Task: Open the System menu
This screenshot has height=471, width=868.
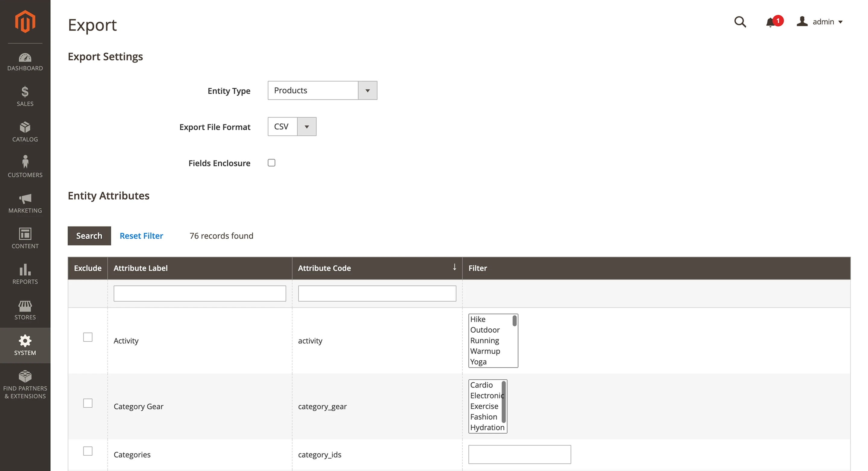Action: pyautogui.click(x=25, y=345)
